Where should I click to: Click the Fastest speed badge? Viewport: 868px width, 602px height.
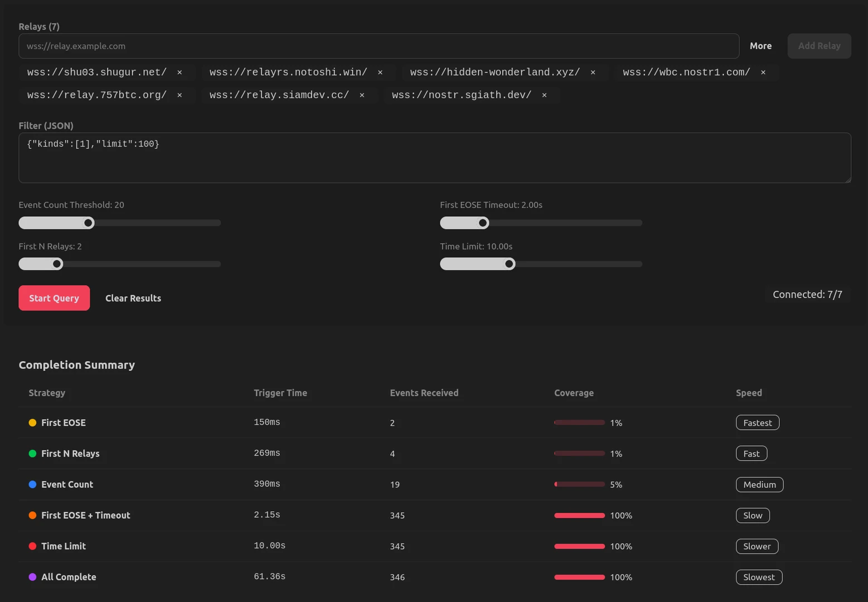click(757, 423)
